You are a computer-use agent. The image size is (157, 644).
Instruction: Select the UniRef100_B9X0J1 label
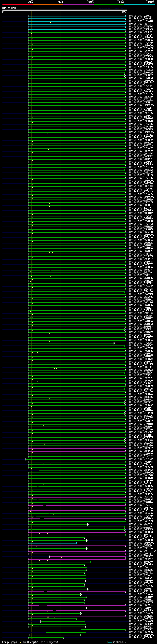tap(141, 378)
